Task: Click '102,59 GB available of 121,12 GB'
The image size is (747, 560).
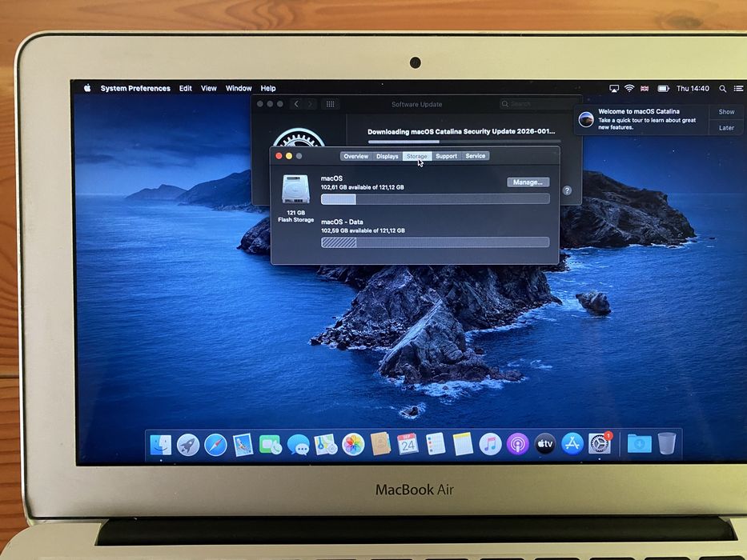Action: point(363,230)
